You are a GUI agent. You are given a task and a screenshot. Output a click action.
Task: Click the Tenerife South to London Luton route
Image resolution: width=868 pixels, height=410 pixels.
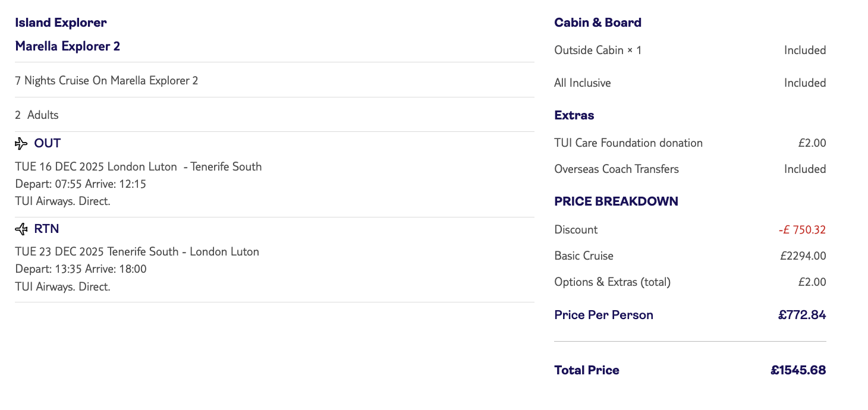137,252
